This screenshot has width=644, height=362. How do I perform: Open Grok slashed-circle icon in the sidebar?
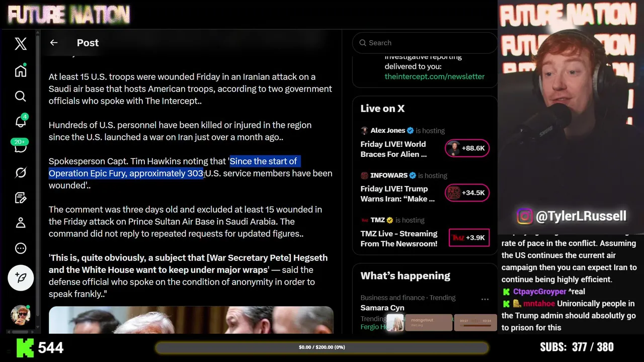21,172
